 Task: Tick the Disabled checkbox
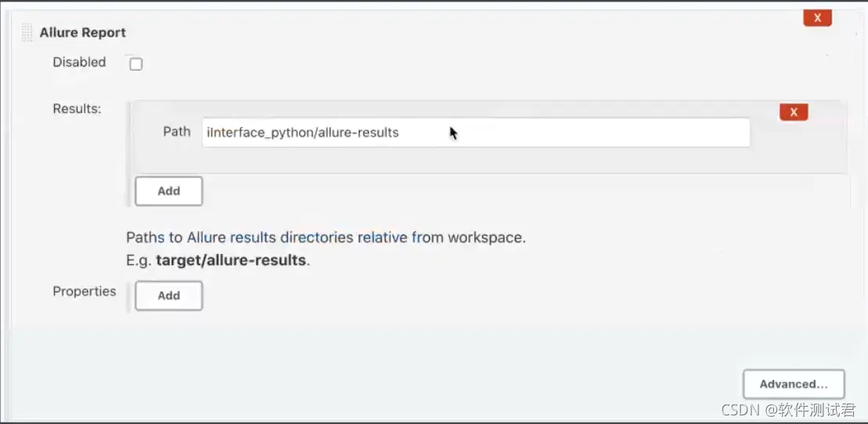tap(136, 64)
